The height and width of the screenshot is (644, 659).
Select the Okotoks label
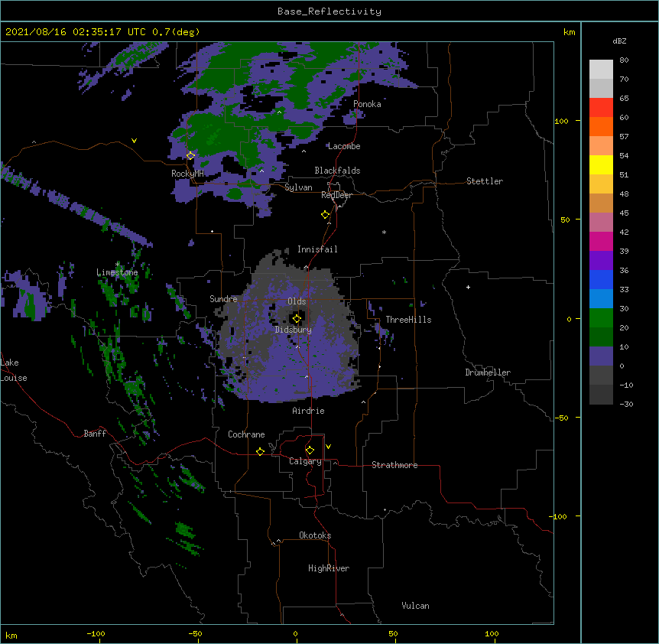315,535
